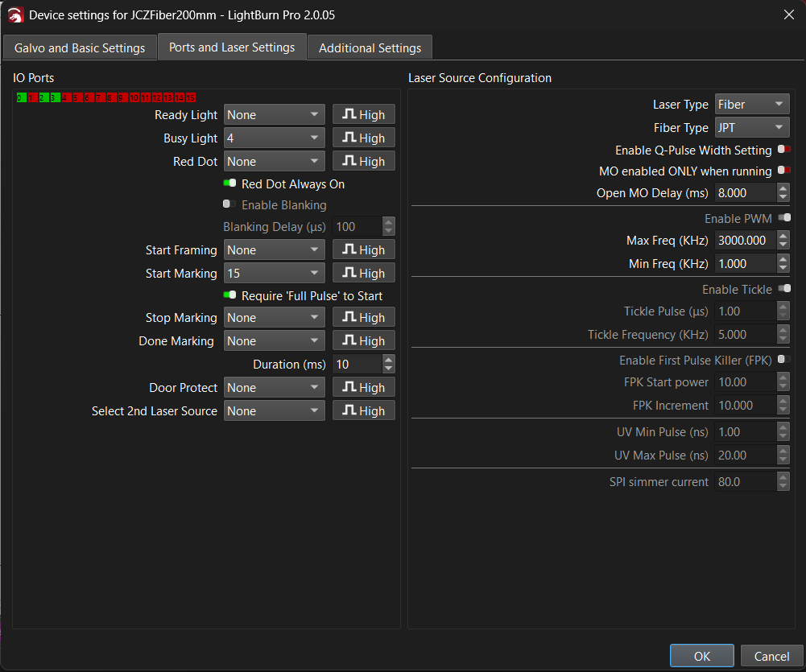Toggle Start Marking pulse High button
This screenshot has width=806, height=672.
tap(363, 274)
